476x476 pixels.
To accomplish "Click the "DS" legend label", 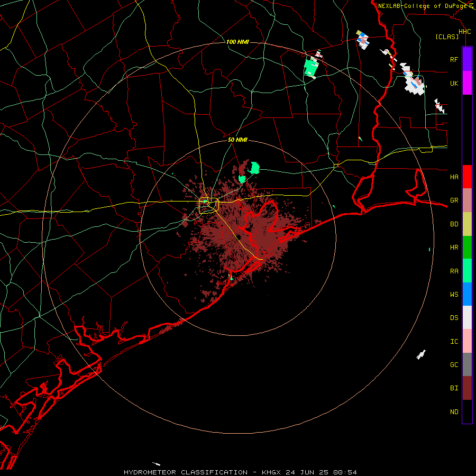I will point(454,318).
